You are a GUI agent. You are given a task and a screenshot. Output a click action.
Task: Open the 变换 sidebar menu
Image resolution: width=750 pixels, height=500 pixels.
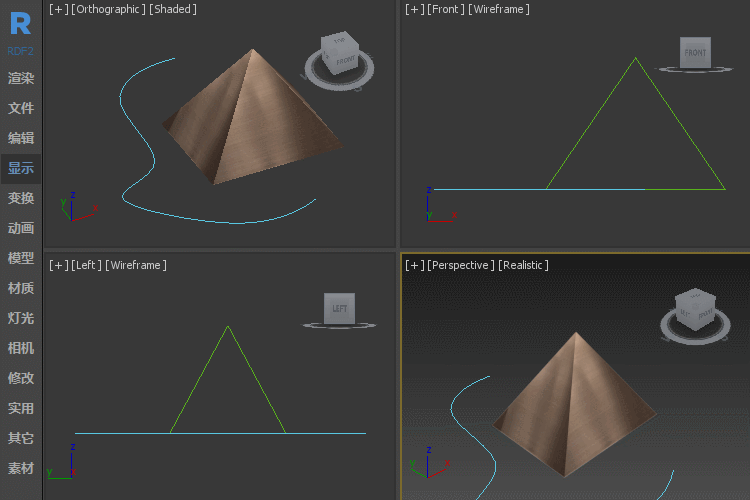(x=21, y=198)
